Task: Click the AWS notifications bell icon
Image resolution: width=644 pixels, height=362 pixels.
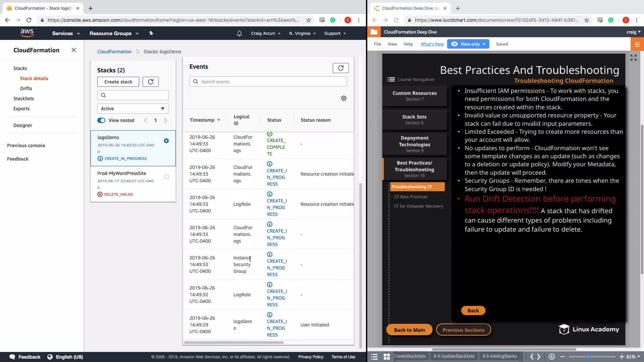Action: 239,34
